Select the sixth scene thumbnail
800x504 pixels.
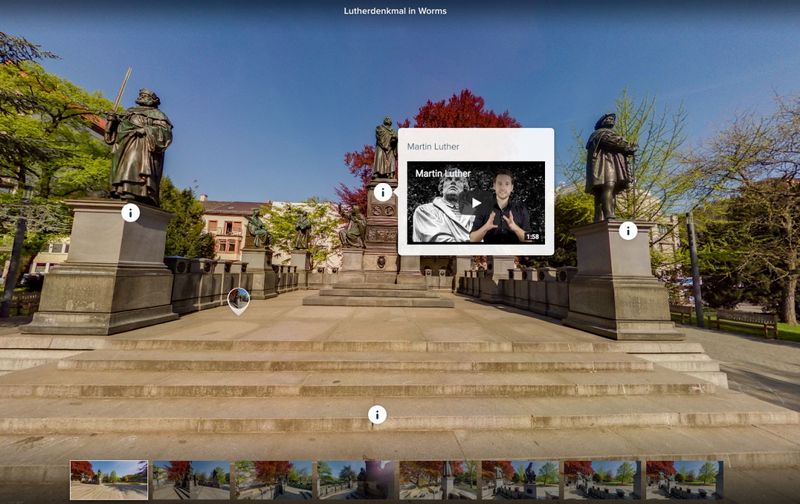click(x=520, y=480)
